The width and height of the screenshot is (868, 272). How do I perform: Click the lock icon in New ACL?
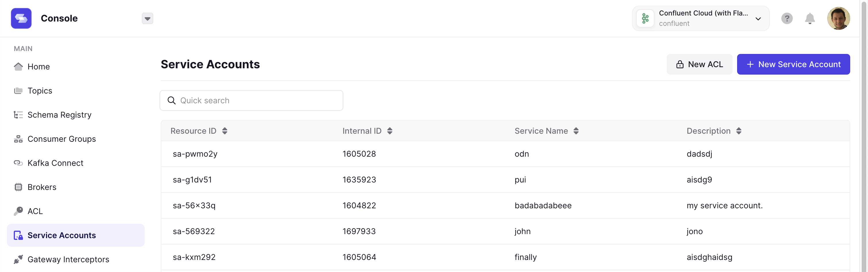point(680,64)
